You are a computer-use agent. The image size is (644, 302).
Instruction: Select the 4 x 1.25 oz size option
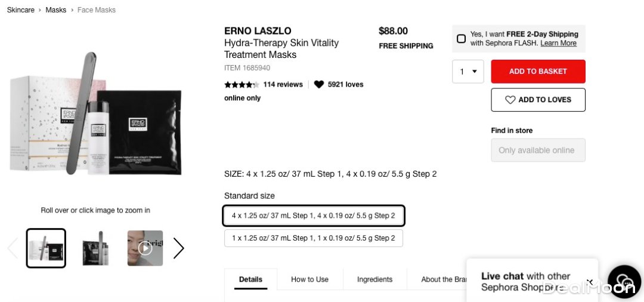coord(314,215)
